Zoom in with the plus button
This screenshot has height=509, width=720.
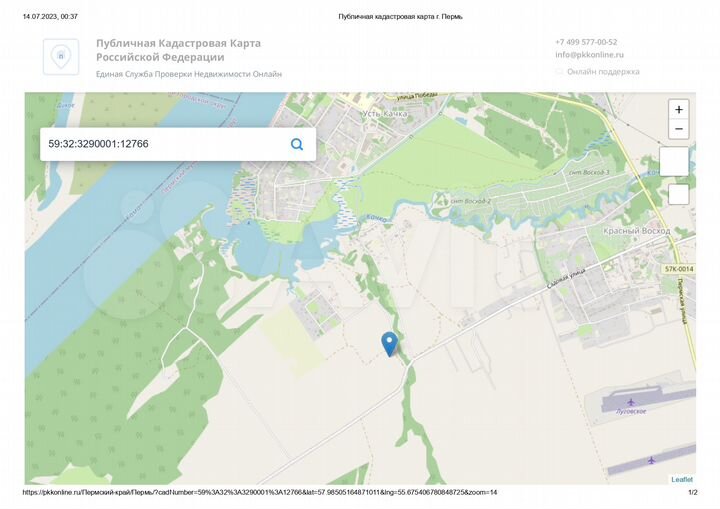tap(679, 110)
